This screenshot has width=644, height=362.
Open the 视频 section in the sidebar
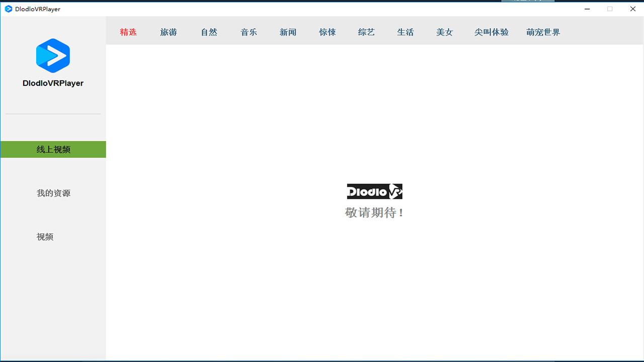(45, 237)
